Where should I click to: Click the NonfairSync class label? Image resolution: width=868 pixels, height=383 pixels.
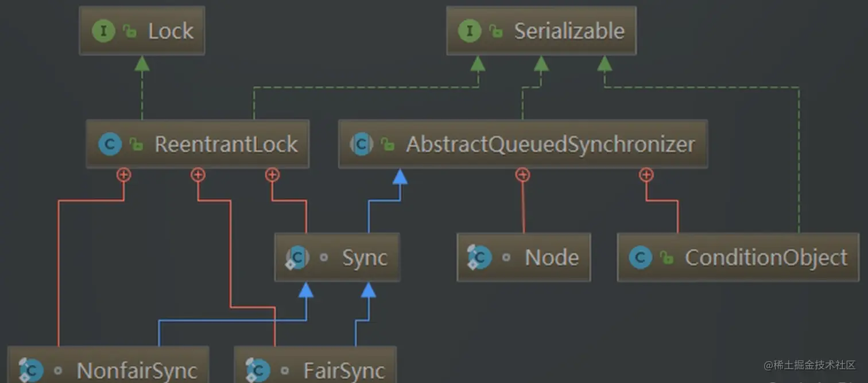coord(137,371)
